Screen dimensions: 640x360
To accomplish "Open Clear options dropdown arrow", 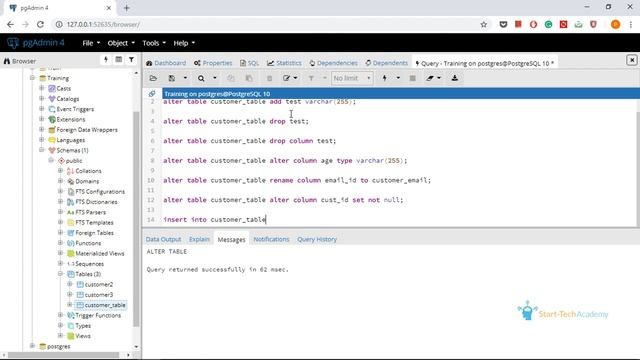I will [439, 78].
